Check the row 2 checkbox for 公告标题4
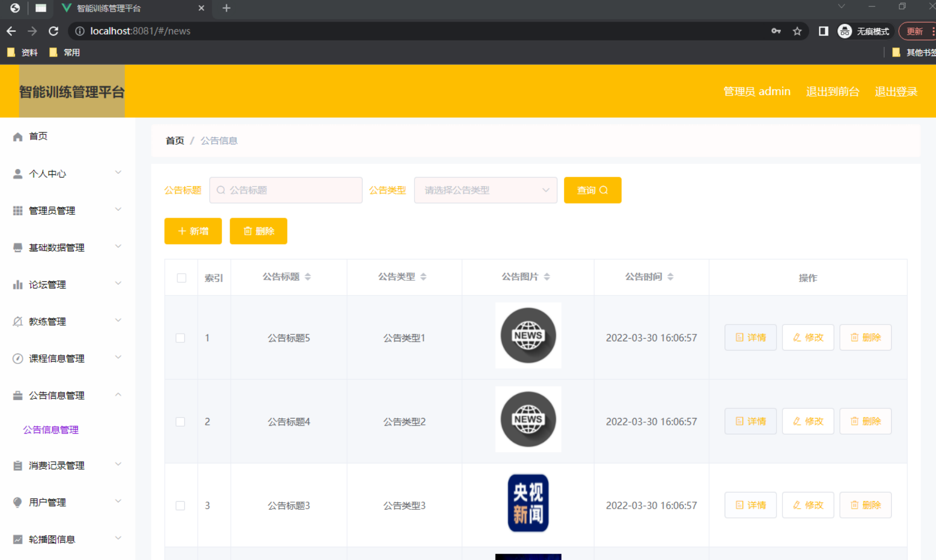936x560 pixels. (180, 422)
